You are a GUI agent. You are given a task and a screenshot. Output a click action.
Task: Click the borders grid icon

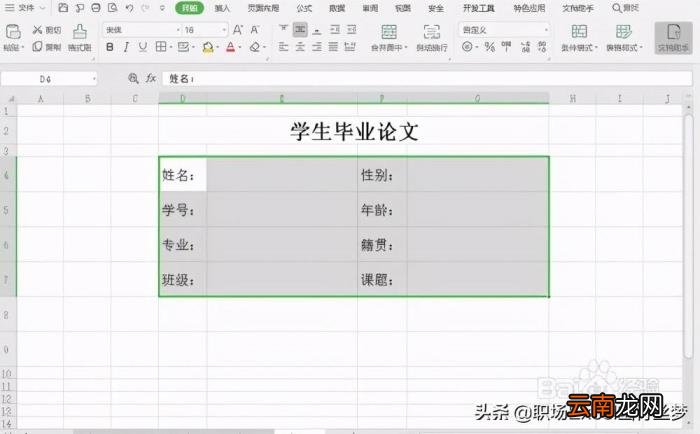tap(161, 46)
